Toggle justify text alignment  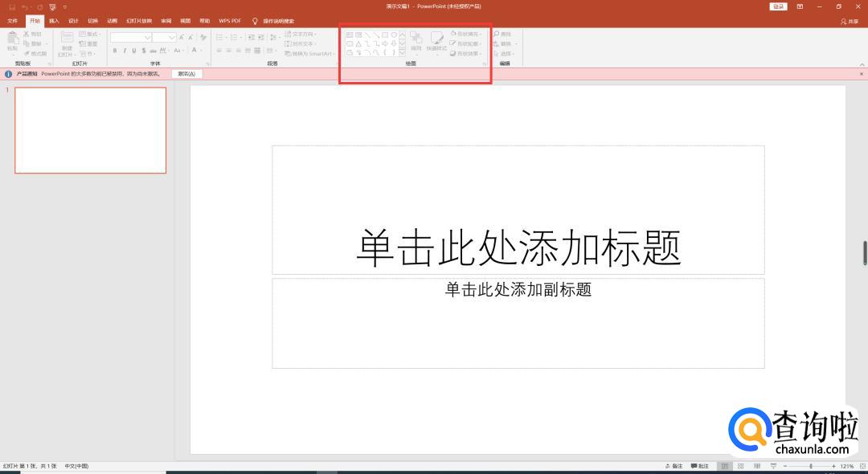coord(248,51)
